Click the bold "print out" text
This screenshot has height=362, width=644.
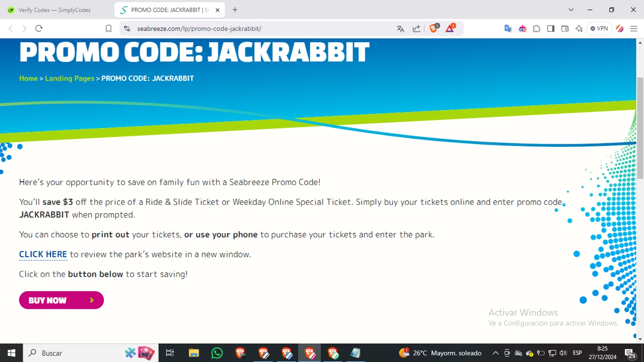(x=110, y=234)
